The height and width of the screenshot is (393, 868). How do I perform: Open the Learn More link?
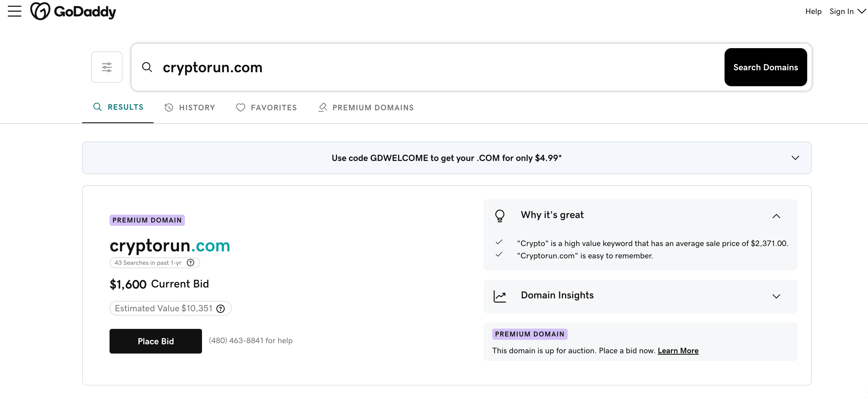click(x=678, y=350)
